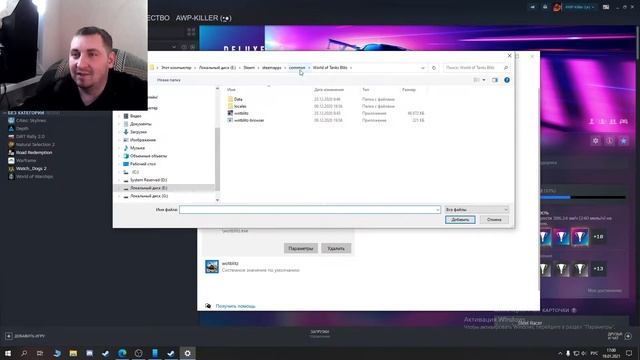
Task: Click the help icon in file dialog
Action: [507, 80]
